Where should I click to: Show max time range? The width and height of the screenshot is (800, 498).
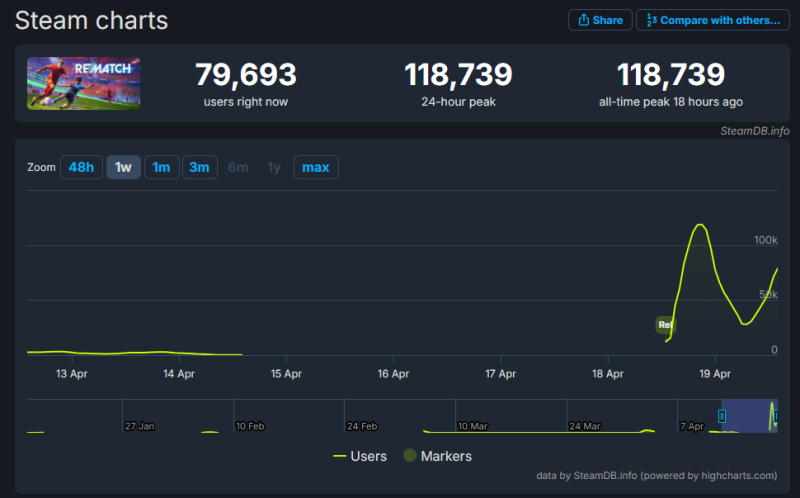(x=315, y=167)
